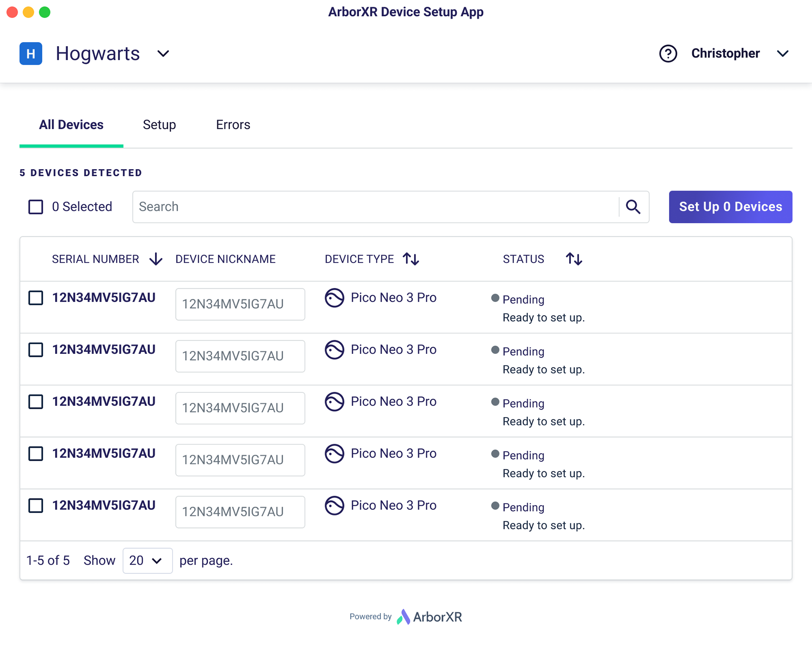Click the Hogwarts organization name

pyautogui.click(x=98, y=54)
